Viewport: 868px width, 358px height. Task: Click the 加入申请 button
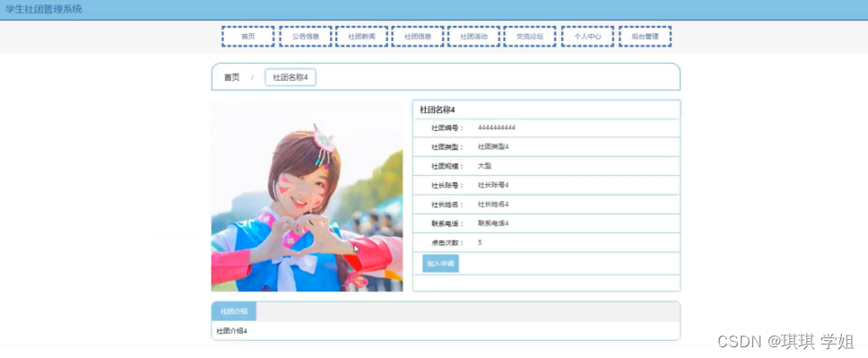440,263
